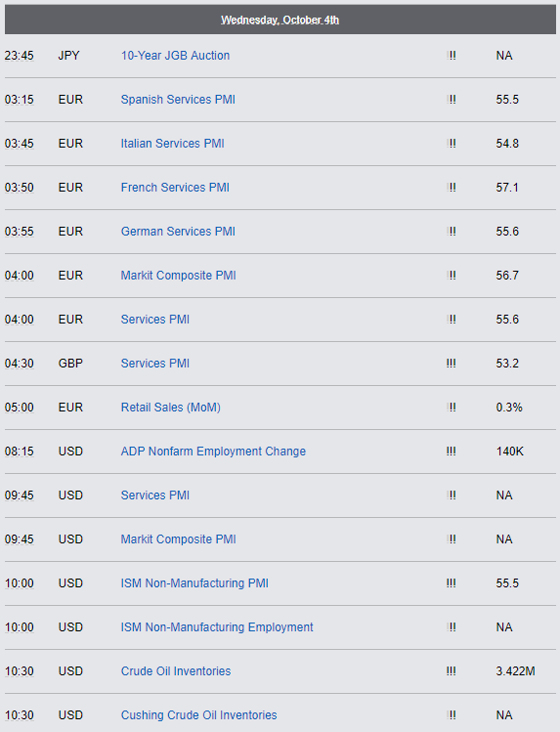
Task: Open the USD Markit Composite PMI link
Action: (x=178, y=539)
